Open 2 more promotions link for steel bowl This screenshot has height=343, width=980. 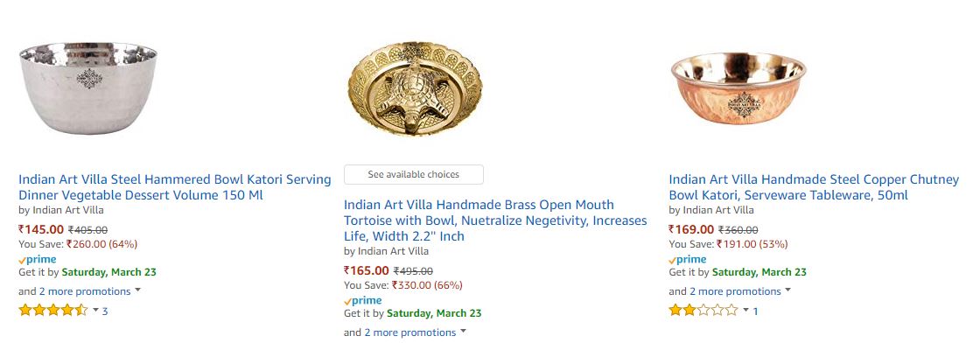[x=85, y=291]
